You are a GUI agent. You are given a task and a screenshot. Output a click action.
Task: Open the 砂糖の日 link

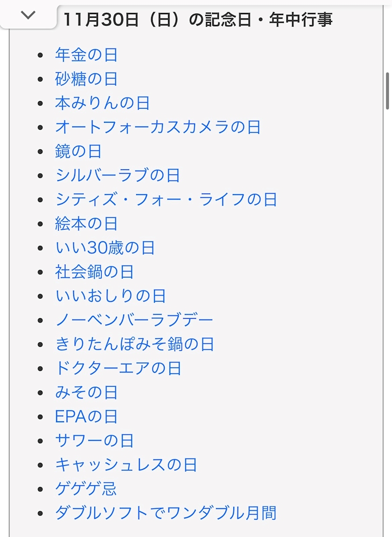pyautogui.click(x=86, y=79)
